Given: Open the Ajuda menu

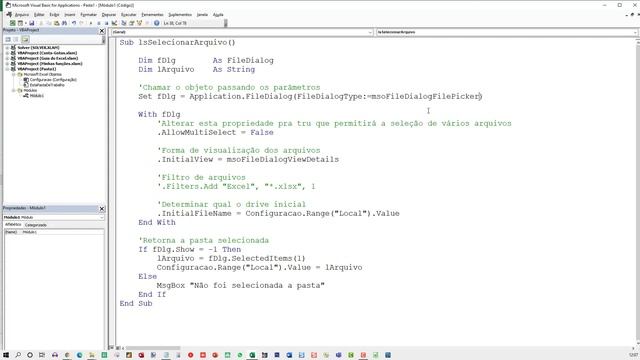Looking at the screenshot, I should pos(218,15).
